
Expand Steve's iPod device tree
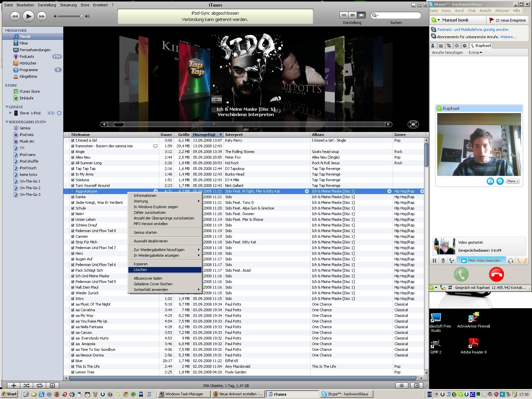(10, 113)
